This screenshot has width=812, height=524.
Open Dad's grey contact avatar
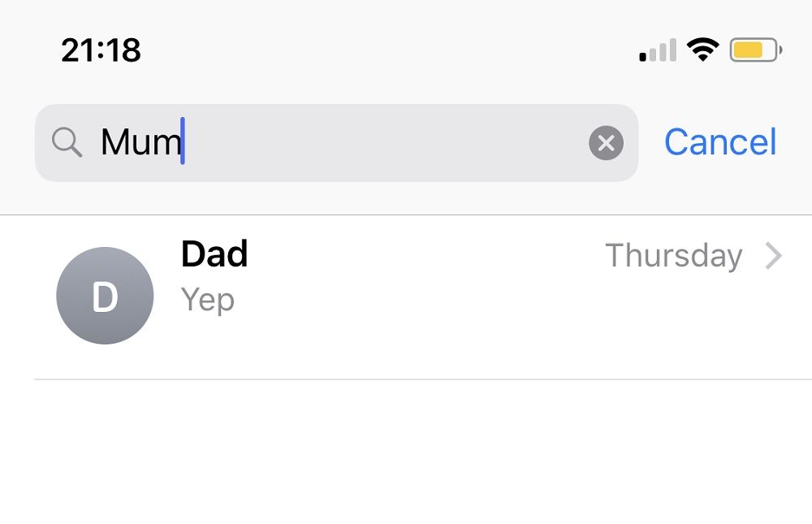(x=105, y=296)
